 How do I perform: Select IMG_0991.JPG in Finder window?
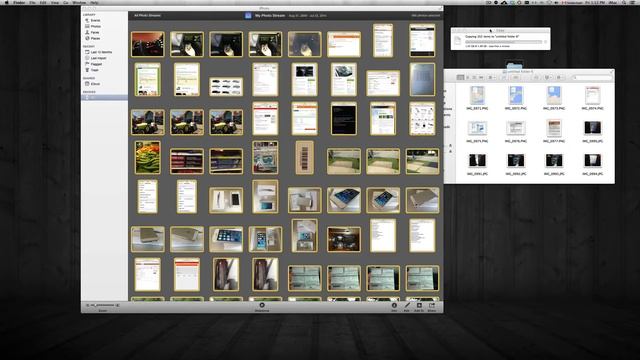(x=477, y=164)
